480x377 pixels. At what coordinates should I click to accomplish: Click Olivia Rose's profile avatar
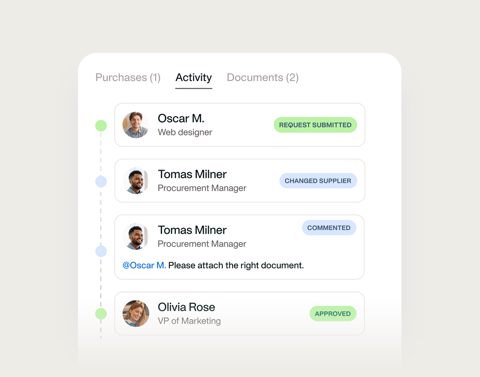[136, 313]
